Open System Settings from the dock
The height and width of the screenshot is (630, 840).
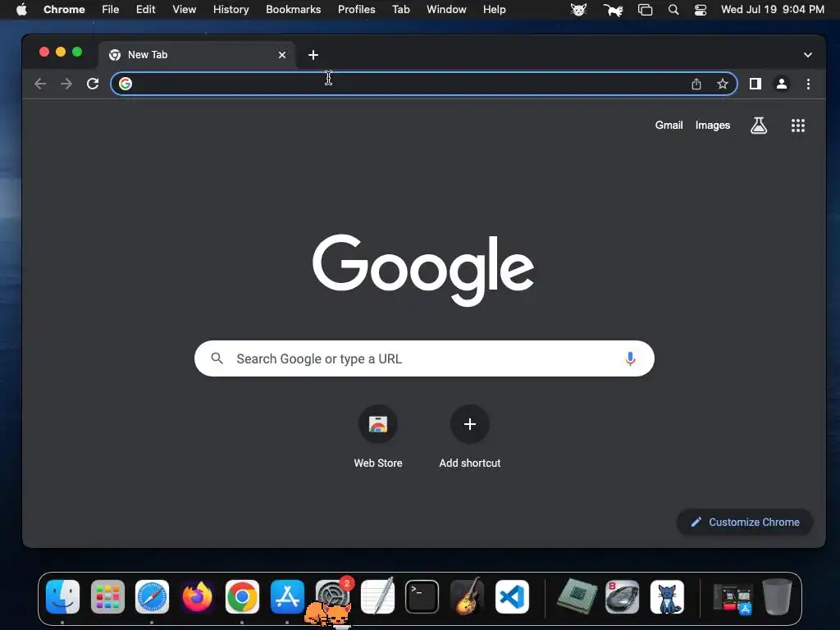pos(332,596)
